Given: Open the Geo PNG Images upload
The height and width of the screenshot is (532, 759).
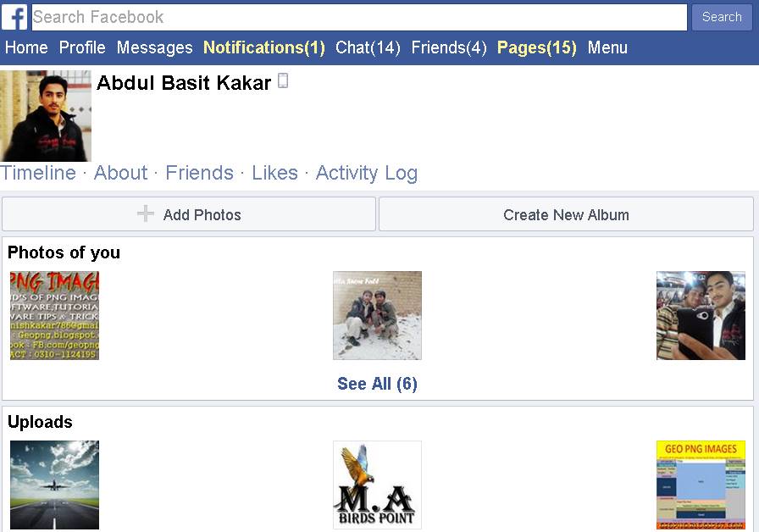Looking at the screenshot, I should 701,485.
